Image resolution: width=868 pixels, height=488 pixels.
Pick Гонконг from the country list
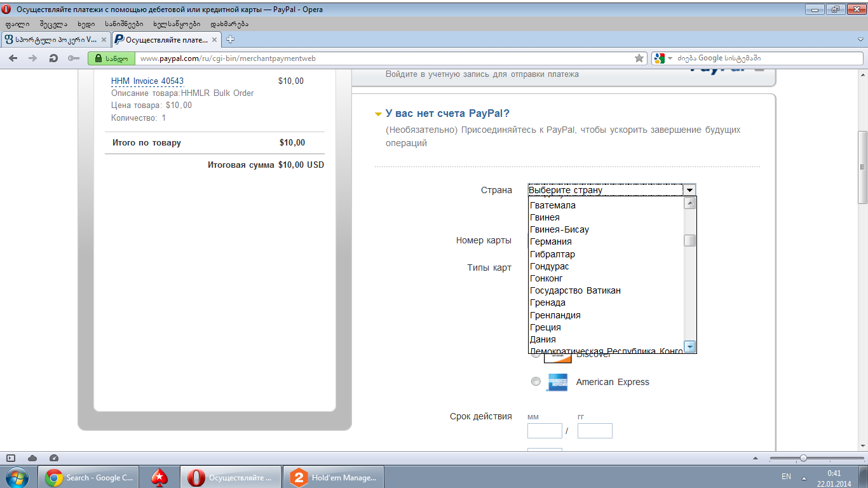click(x=546, y=278)
